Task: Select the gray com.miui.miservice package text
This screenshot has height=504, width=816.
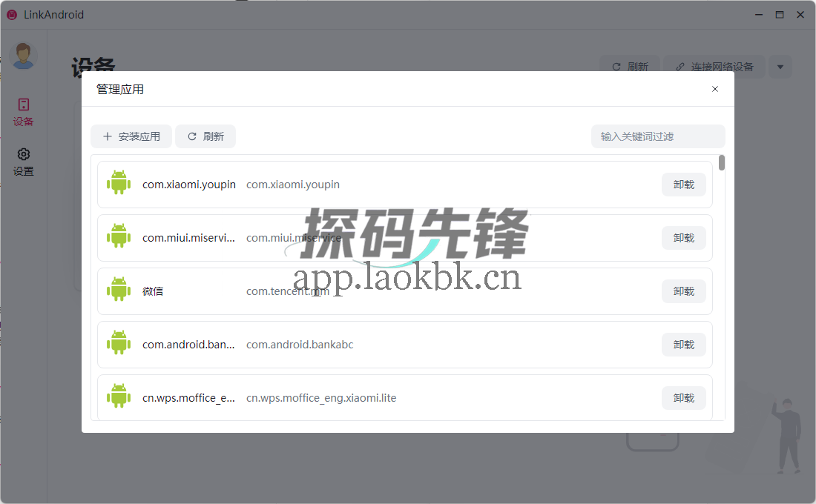Action: pyautogui.click(x=294, y=238)
